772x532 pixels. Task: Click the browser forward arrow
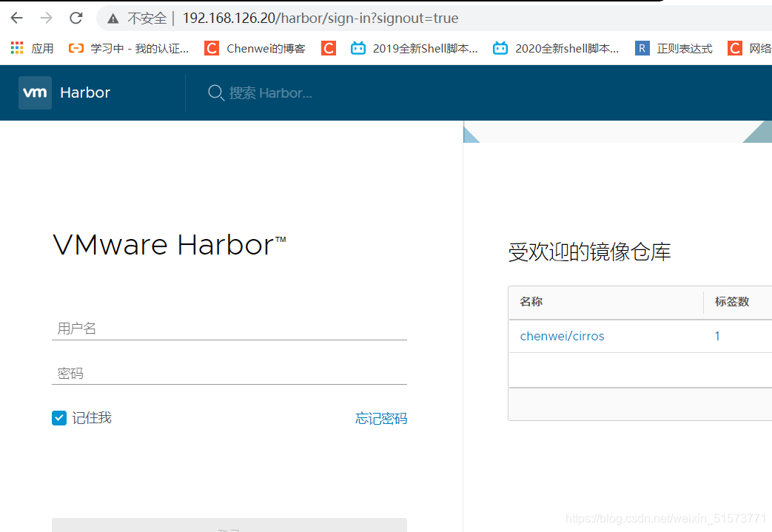click(47, 18)
